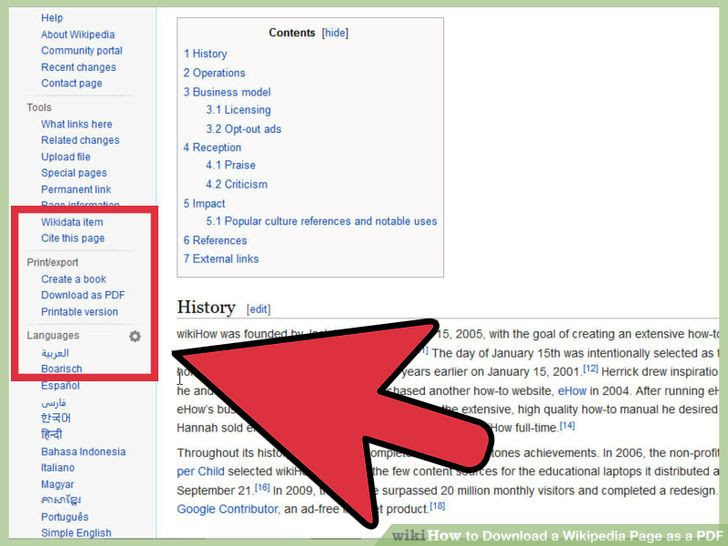Jump to 3 Business model section
Screen dimensions: 728x546
pyautogui.click(x=227, y=92)
